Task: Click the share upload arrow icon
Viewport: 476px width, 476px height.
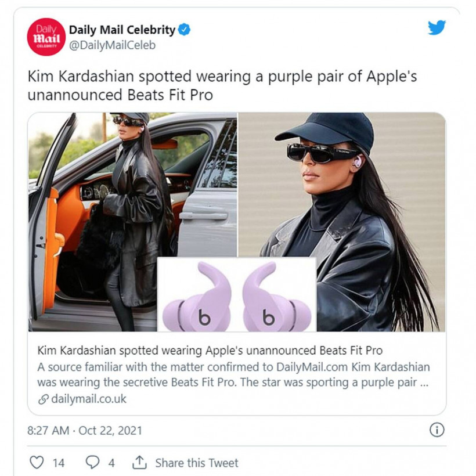Action: point(139,462)
